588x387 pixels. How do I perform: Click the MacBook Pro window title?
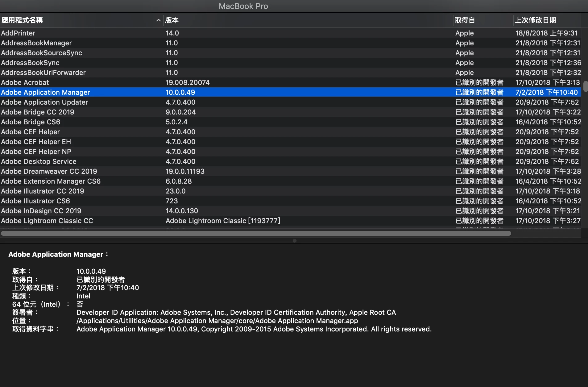(x=243, y=6)
